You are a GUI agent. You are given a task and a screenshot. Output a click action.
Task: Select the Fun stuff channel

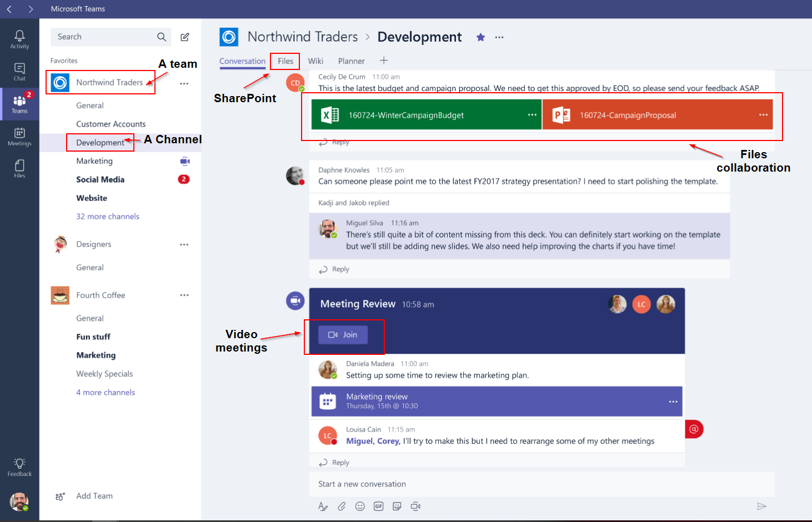(93, 337)
